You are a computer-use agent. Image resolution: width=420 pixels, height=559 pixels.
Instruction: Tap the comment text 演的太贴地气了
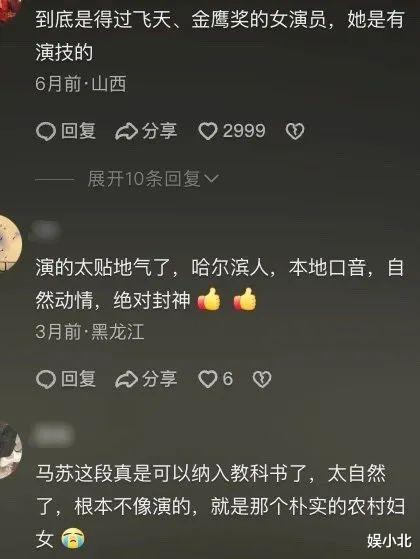coord(220,284)
